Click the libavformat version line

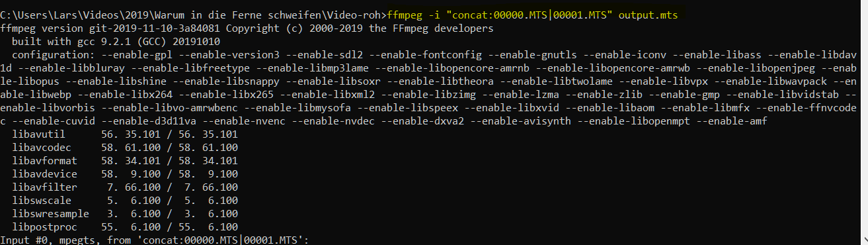tap(124, 160)
